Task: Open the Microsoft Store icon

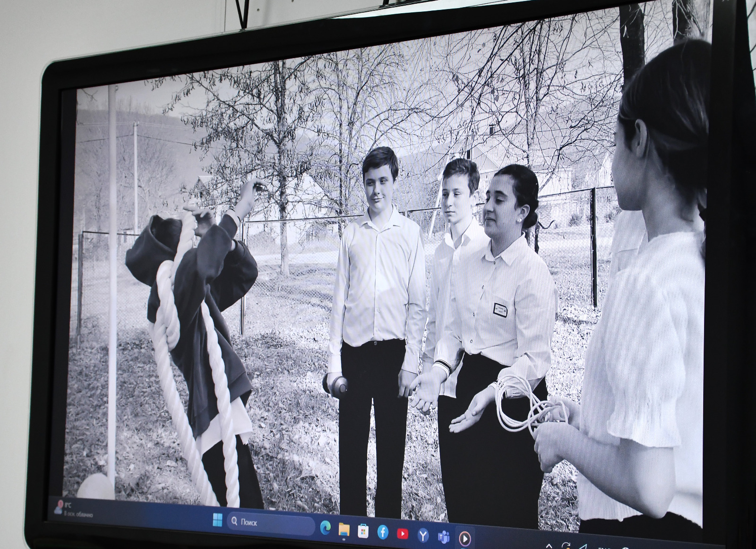Action: point(363,532)
